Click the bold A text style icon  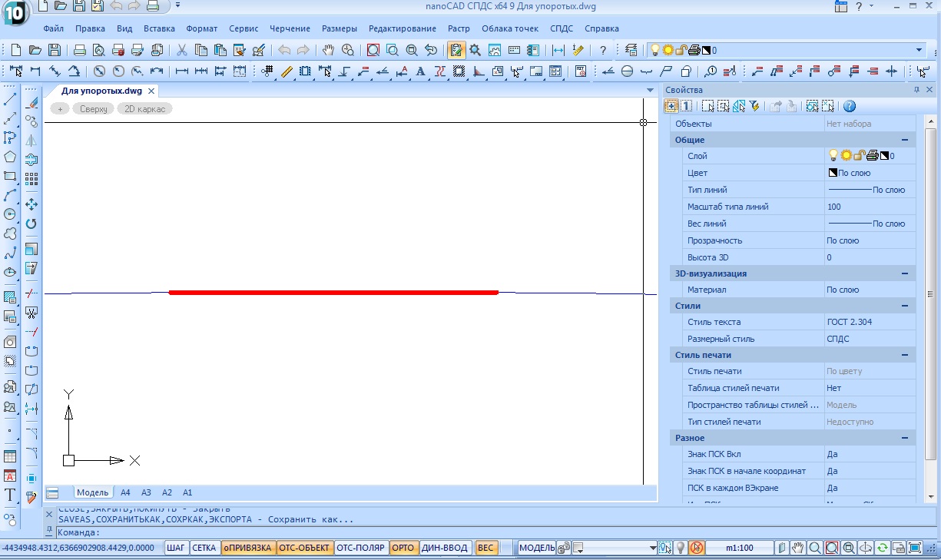[420, 71]
